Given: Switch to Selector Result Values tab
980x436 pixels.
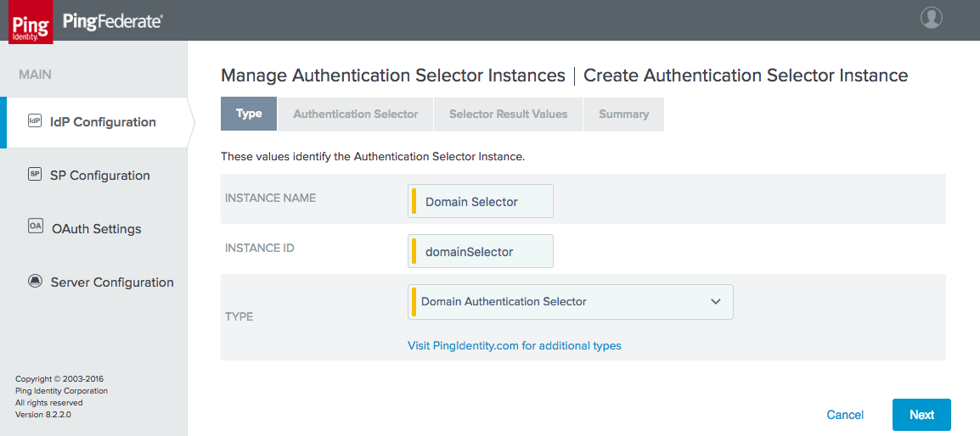Looking at the screenshot, I should pyautogui.click(x=508, y=115).
